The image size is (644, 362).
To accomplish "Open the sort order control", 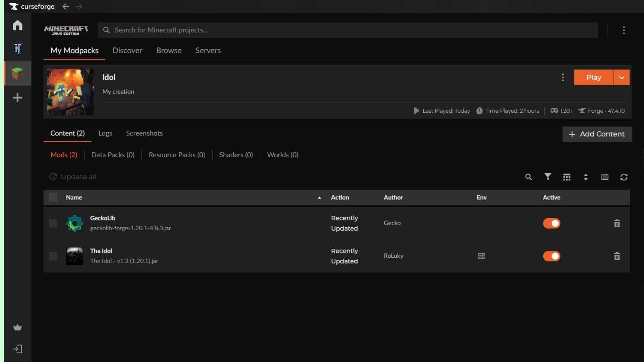I will (x=586, y=177).
